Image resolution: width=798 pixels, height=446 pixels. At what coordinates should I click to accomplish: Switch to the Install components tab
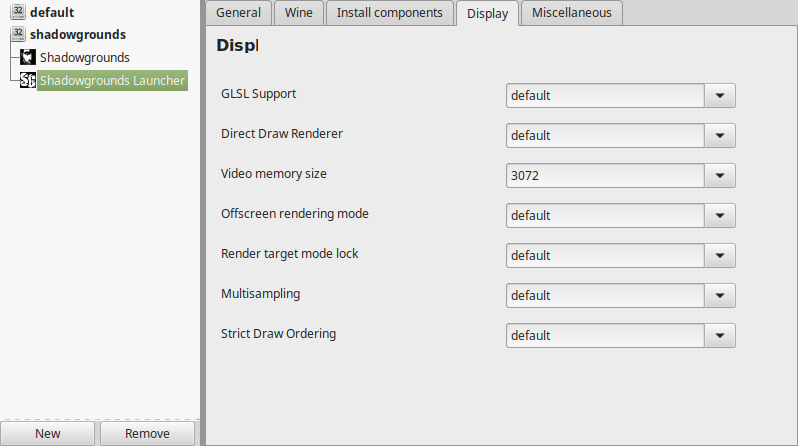coord(389,13)
